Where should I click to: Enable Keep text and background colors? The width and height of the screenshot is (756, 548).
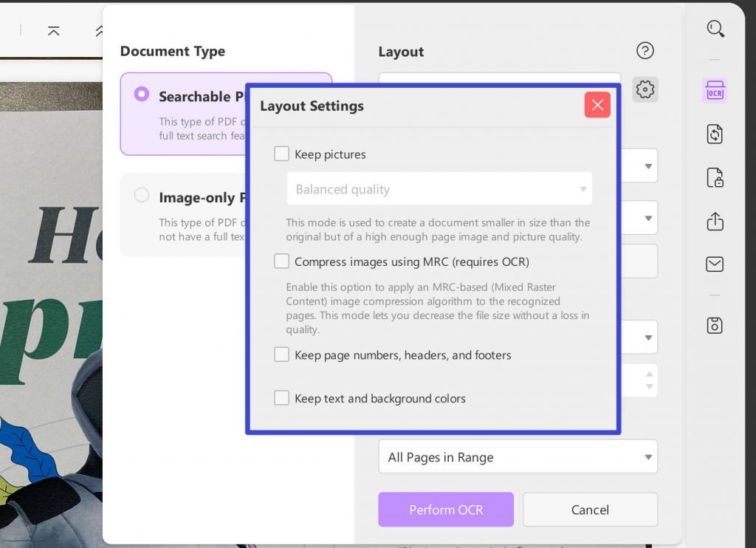pyautogui.click(x=281, y=397)
